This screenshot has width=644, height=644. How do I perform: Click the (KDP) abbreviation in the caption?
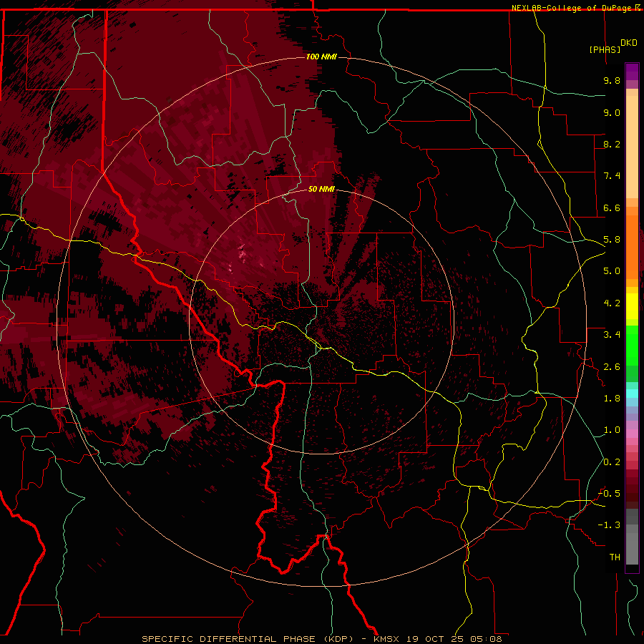click(338, 639)
